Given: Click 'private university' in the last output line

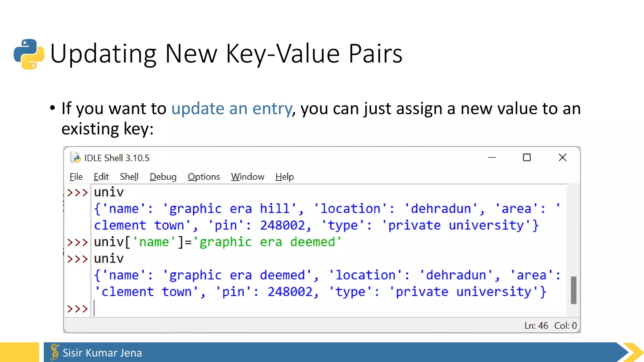Looking at the screenshot, I should click(x=464, y=292).
